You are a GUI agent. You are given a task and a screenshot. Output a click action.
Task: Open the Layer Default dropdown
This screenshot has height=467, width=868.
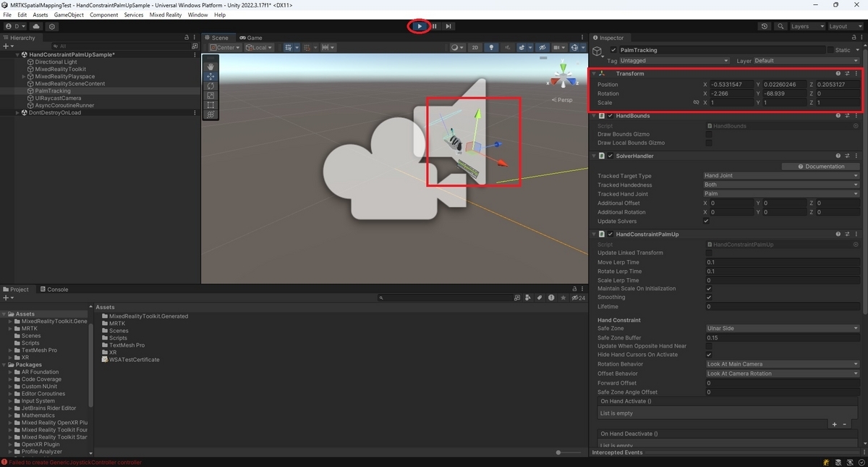click(x=807, y=61)
